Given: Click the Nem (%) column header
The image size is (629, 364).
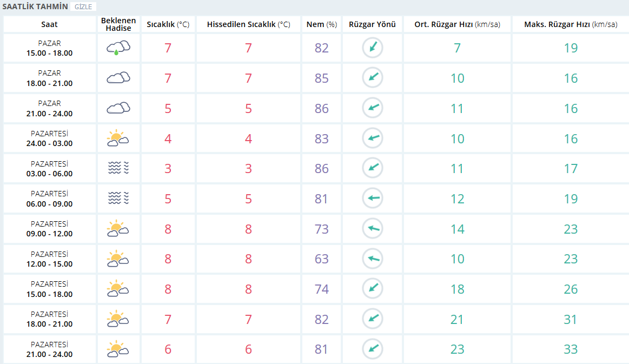Looking at the screenshot, I should click(321, 24).
